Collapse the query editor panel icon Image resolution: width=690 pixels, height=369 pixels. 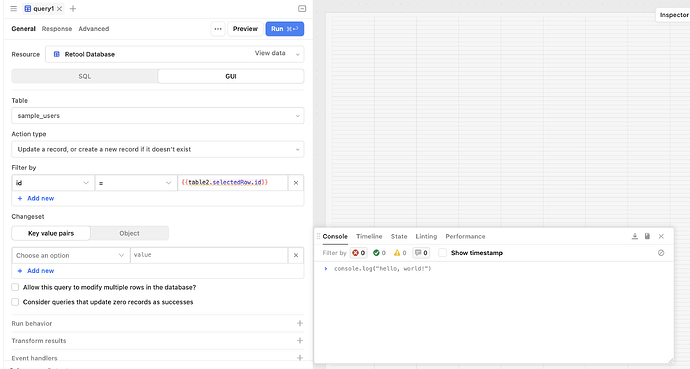pyautogui.click(x=302, y=8)
